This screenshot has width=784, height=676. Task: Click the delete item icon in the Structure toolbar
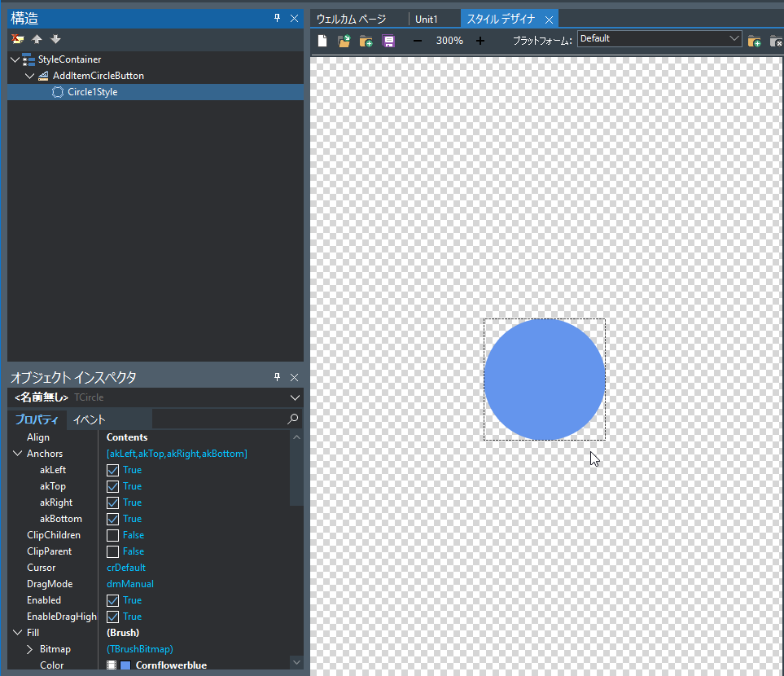coord(18,39)
